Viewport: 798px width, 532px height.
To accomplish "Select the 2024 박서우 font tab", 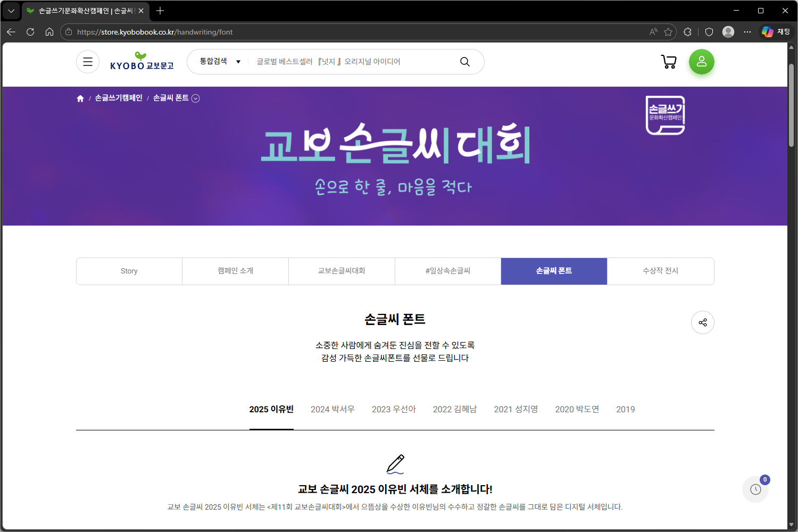I will point(332,410).
